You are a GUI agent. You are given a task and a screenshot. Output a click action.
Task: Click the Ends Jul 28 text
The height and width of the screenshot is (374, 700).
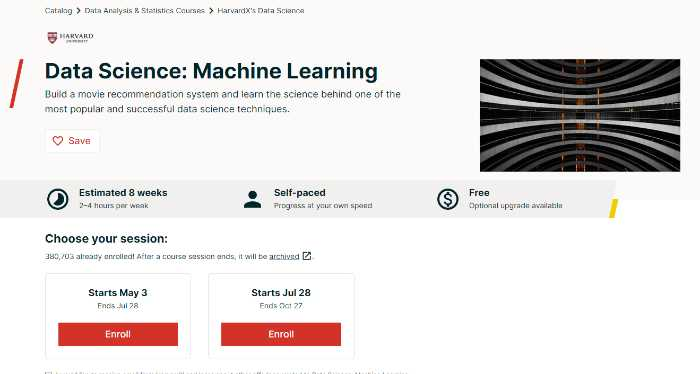point(118,306)
